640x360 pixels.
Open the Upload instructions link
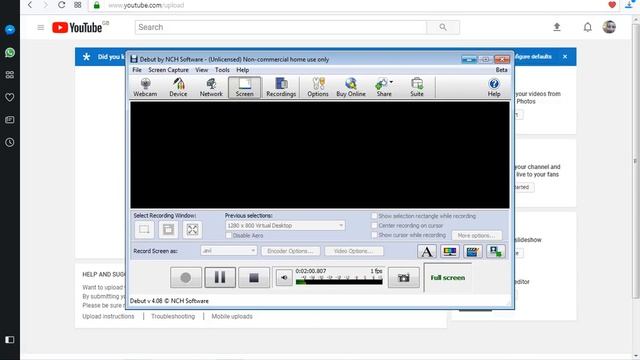108,316
